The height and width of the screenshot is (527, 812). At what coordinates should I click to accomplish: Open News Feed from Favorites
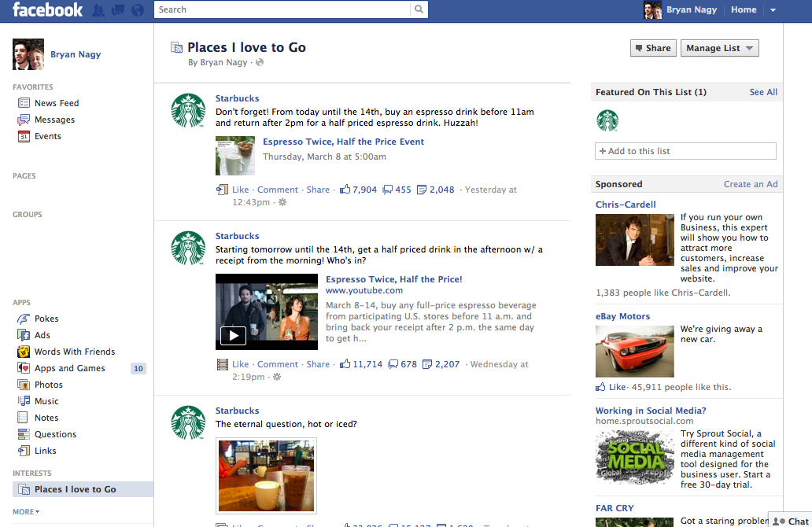[56, 103]
